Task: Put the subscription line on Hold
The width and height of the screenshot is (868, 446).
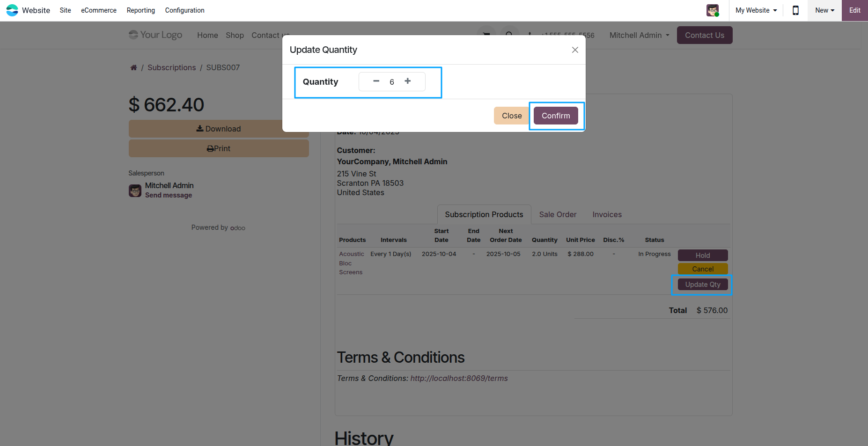Action: click(703, 255)
